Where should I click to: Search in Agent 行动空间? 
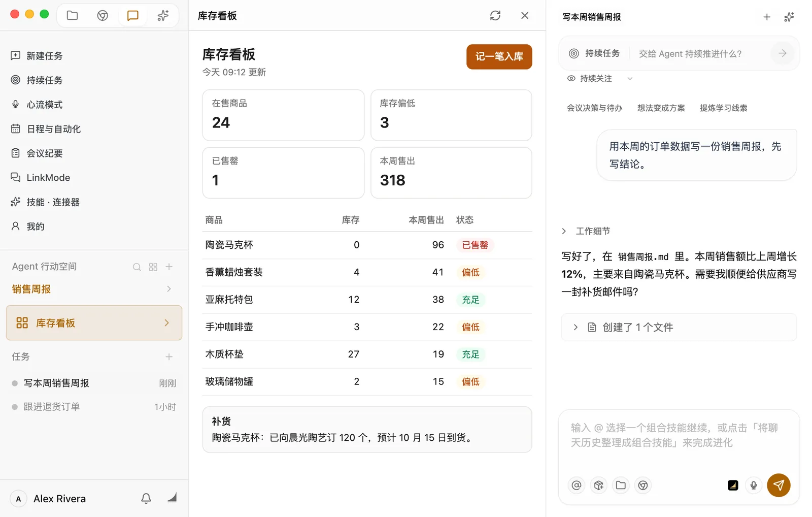tap(137, 267)
